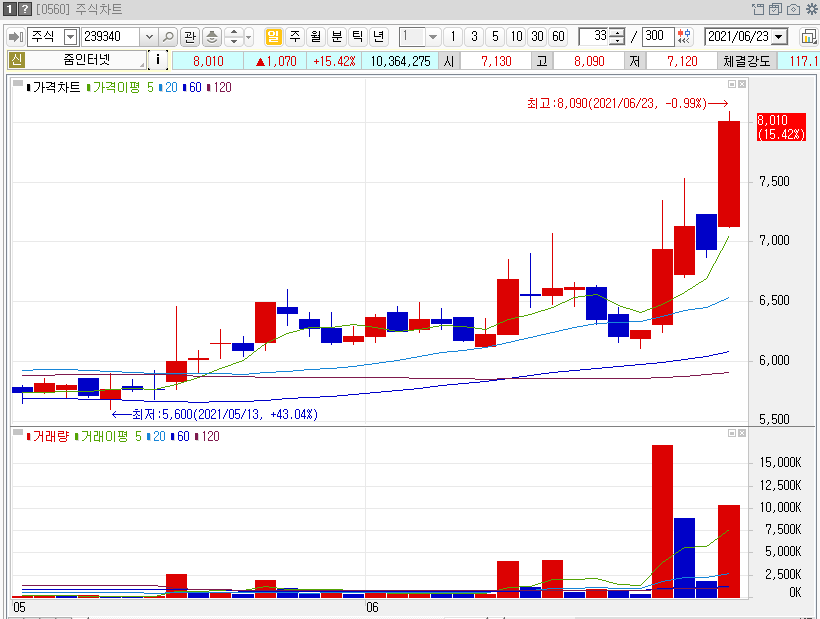Open the help question-mark icon in title bar
This screenshot has height=619, width=820.
(25, 9)
